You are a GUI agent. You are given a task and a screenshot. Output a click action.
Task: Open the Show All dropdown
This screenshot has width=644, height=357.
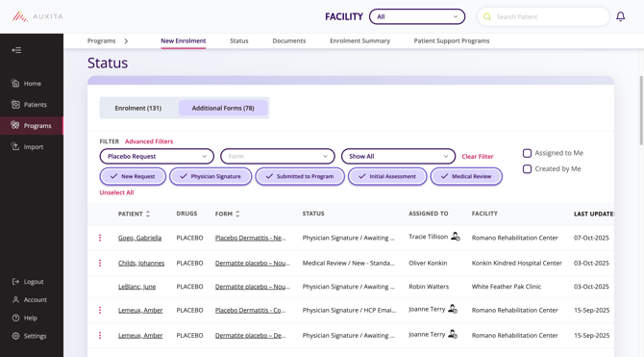398,156
